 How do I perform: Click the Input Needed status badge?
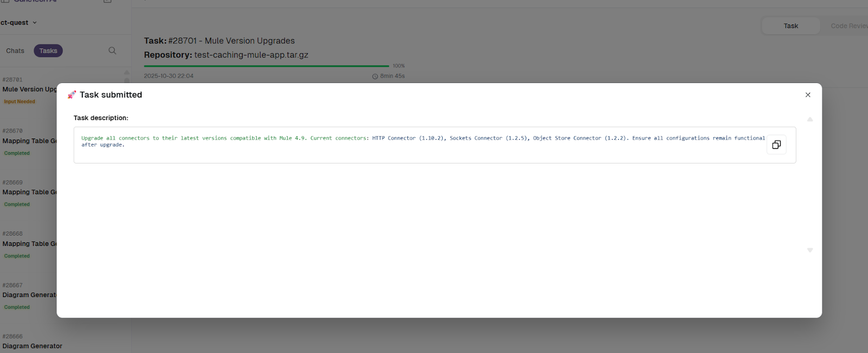20,102
